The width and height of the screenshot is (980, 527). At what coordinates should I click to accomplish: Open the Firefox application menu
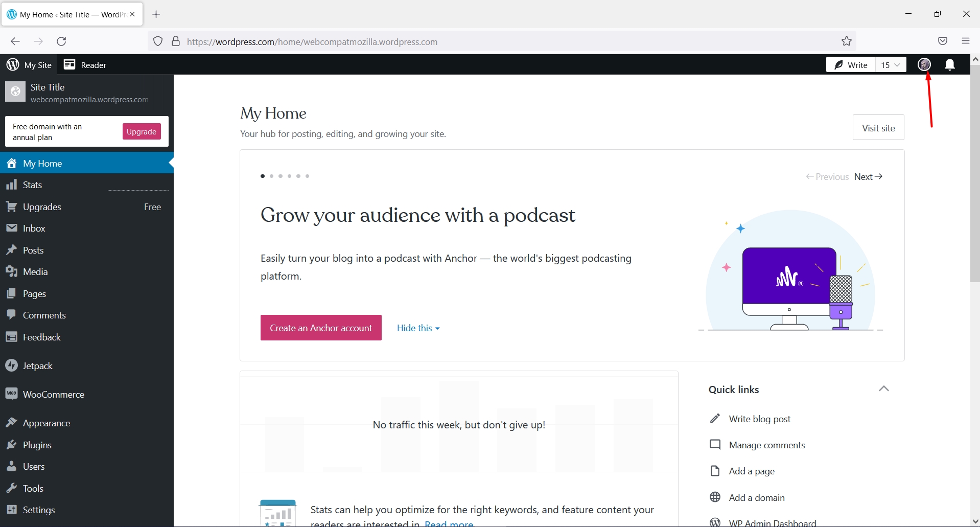coord(965,41)
